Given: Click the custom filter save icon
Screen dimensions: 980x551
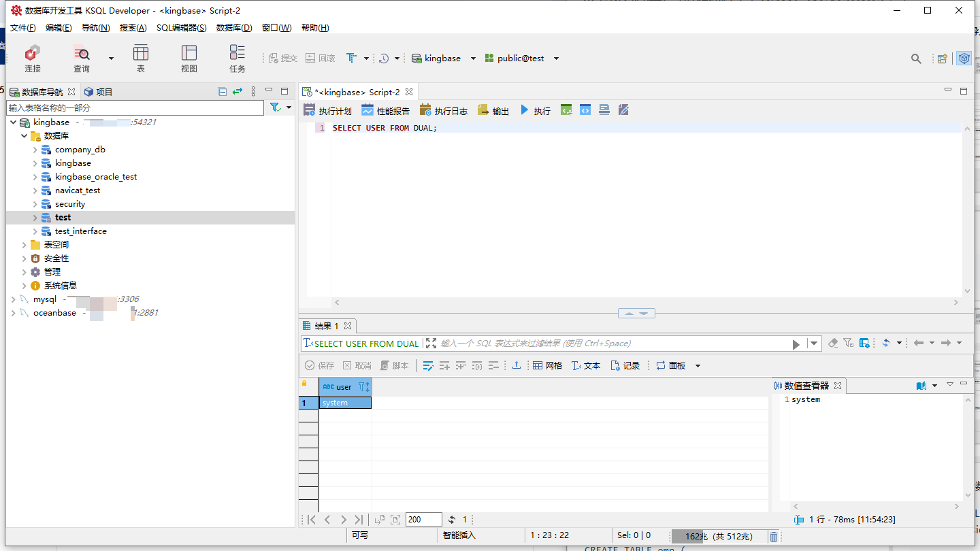Looking at the screenshot, I should [x=864, y=344].
